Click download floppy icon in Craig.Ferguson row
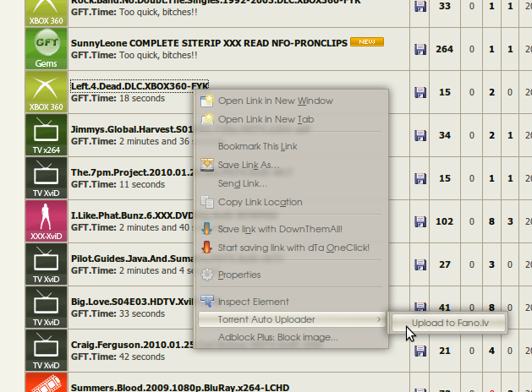532x392 pixels. click(x=420, y=351)
